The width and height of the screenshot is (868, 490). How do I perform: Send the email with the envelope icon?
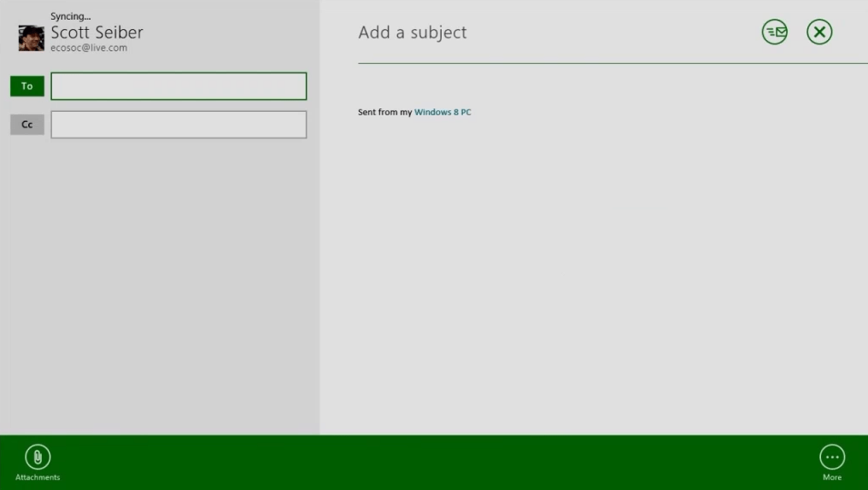(774, 32)
